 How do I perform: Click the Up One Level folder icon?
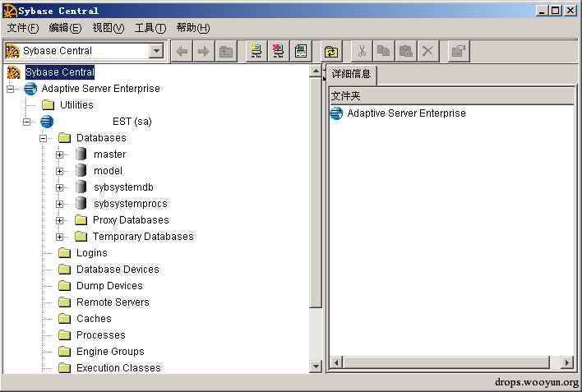226,51
